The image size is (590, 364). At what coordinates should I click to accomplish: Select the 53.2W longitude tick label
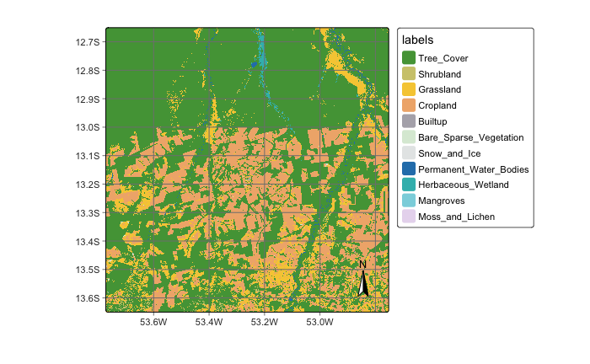pos(265,321)
